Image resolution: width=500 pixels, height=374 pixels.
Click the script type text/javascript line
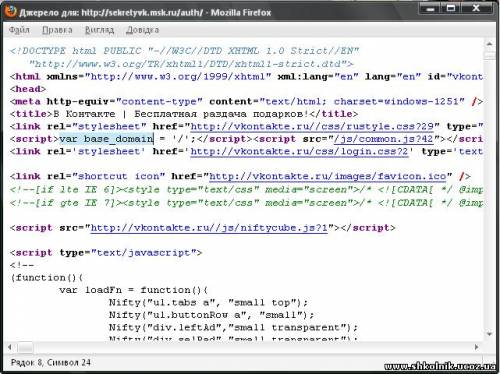click(x=106, y=253)
